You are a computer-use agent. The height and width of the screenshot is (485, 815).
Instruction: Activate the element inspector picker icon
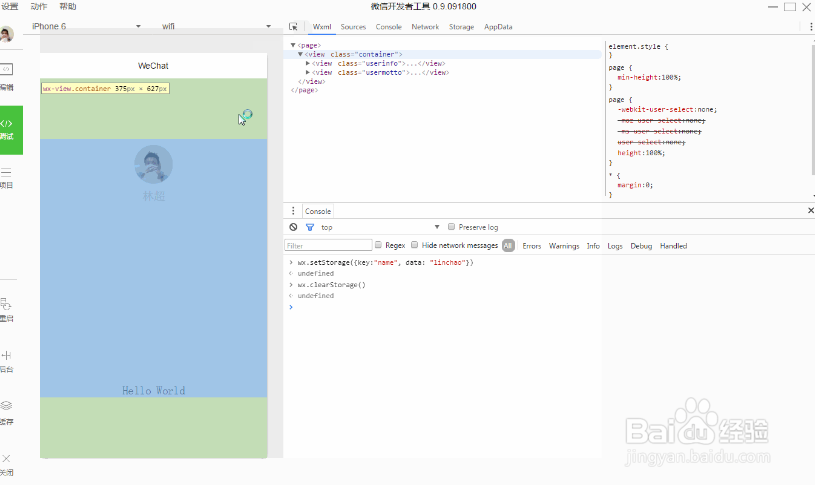pyautogui.click(x=293, y=27)
